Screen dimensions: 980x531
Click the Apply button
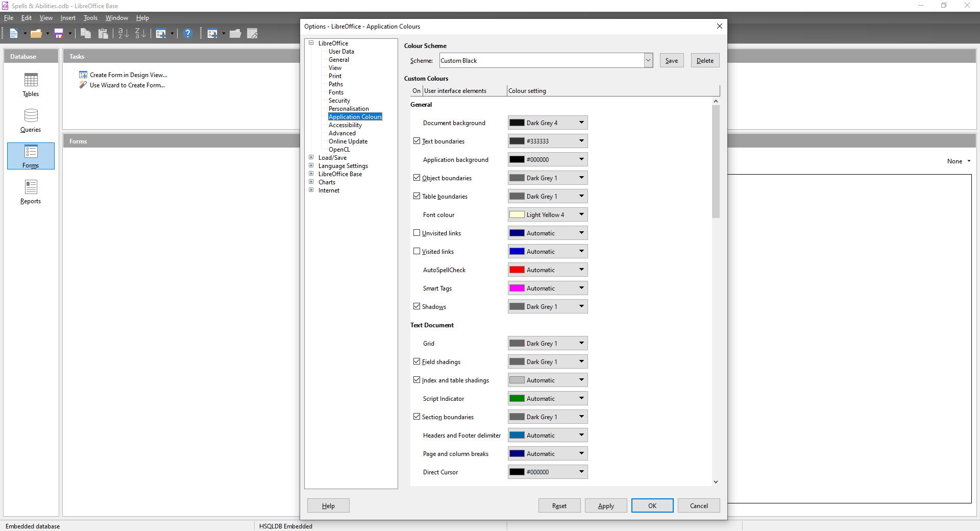(606, 505)
